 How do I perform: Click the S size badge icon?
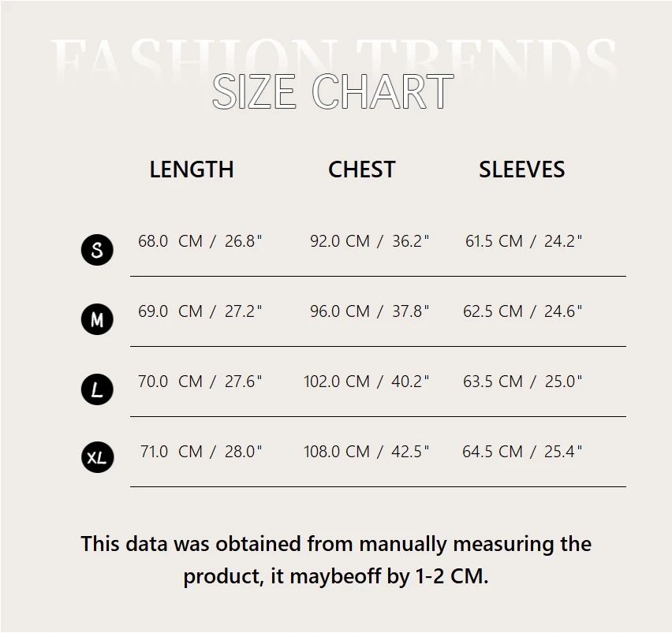[97, 250]
